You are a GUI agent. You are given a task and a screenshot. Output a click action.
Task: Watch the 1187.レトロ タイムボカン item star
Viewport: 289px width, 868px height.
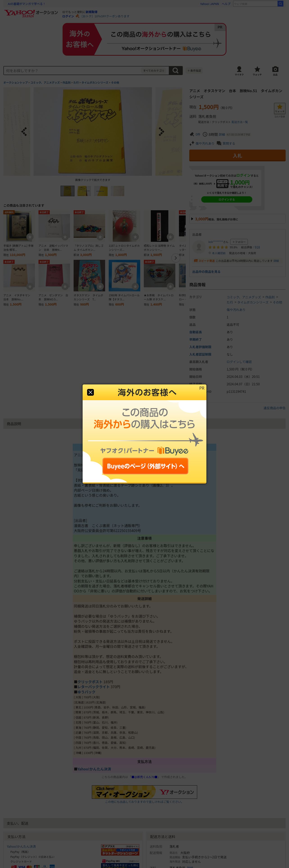point(135,237)
